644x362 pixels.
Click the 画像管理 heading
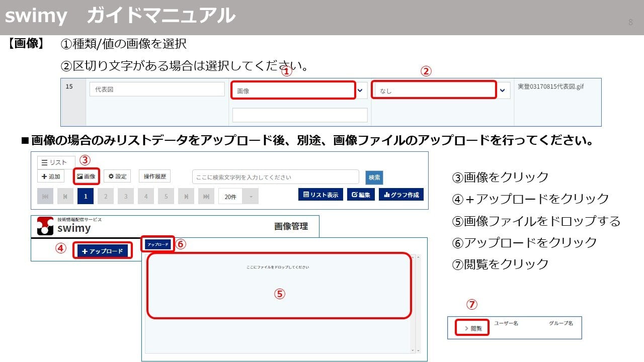point(291,226)
